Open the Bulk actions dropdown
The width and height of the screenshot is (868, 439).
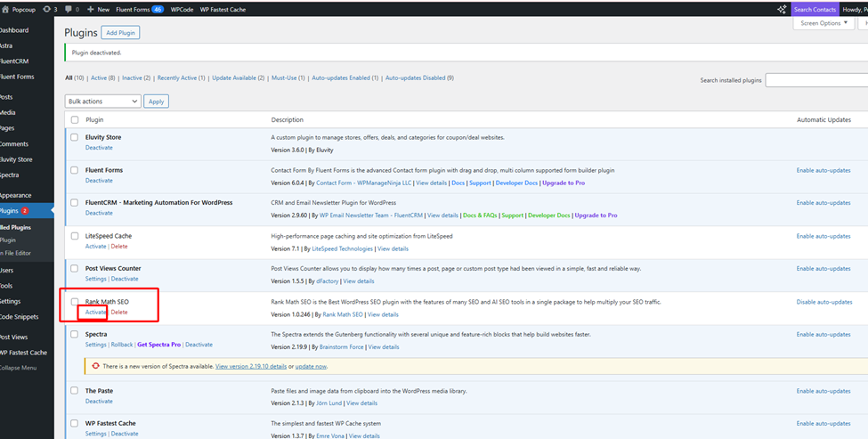tap(103, 102)
